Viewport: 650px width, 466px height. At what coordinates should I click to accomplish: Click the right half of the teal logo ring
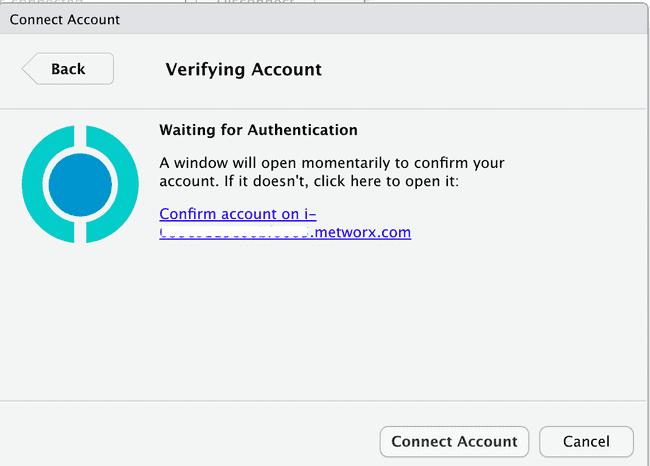coord(112,184)
